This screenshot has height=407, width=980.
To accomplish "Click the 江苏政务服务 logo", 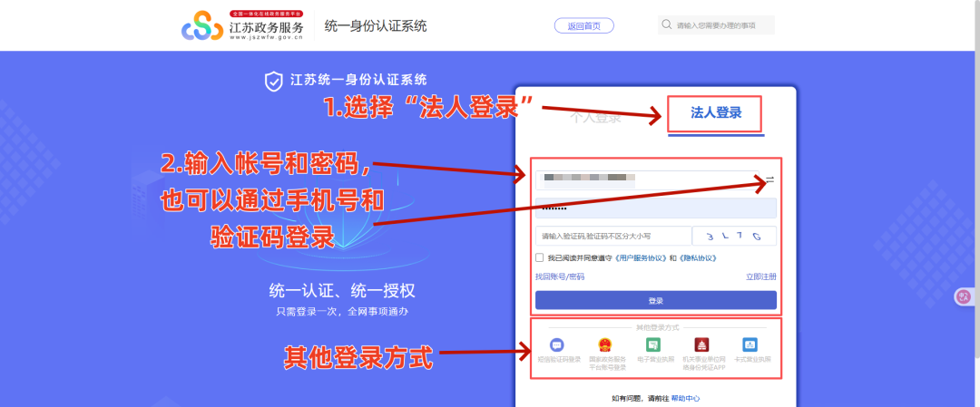I will (x=242, y=25).
